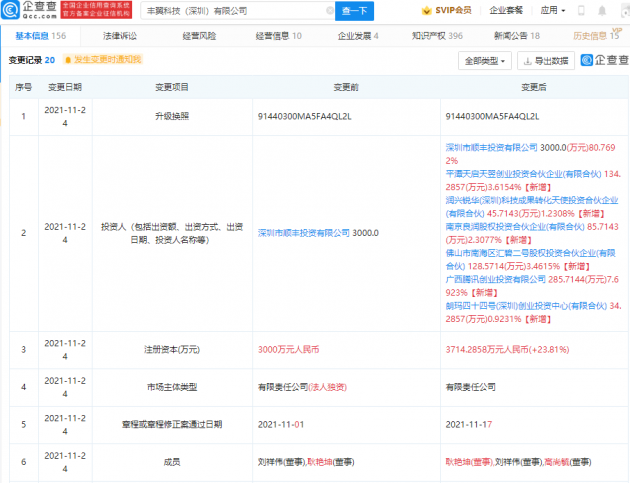Expand the 全部类型 filter dropdown
The width and height of the screenshot is (630, 483).
(485, 60)
